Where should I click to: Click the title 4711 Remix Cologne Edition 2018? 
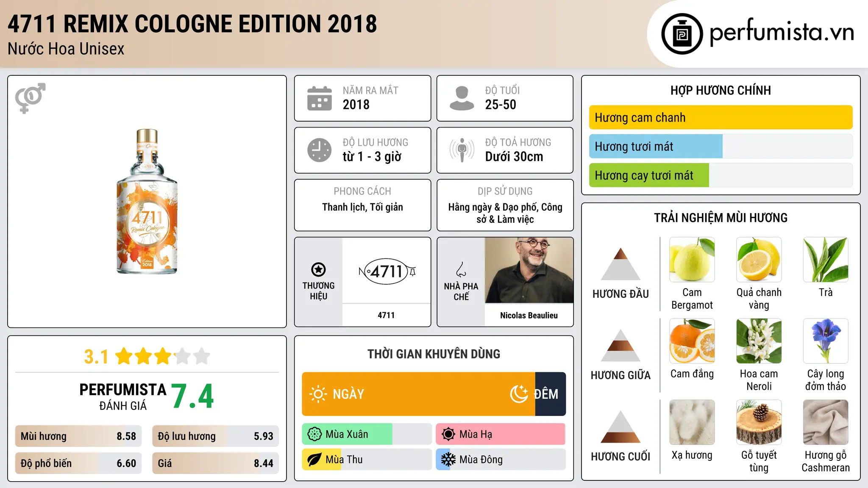click(x=192, y=24)
